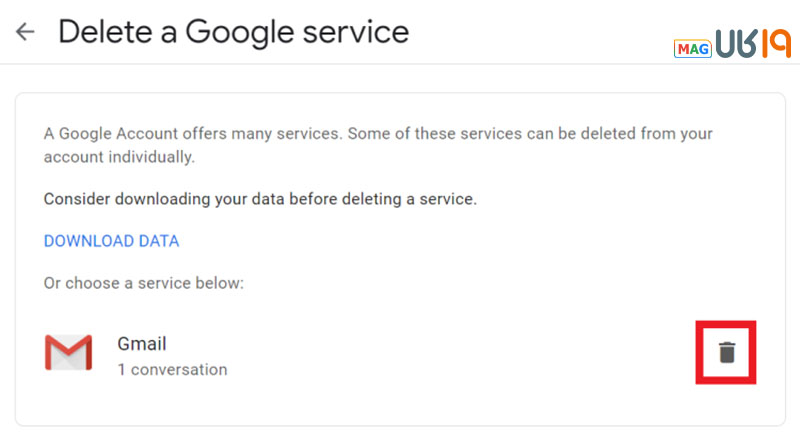800x444 pixels.
Task: Click the colorful MAG badge logo
Action: (x=692, y=49)
